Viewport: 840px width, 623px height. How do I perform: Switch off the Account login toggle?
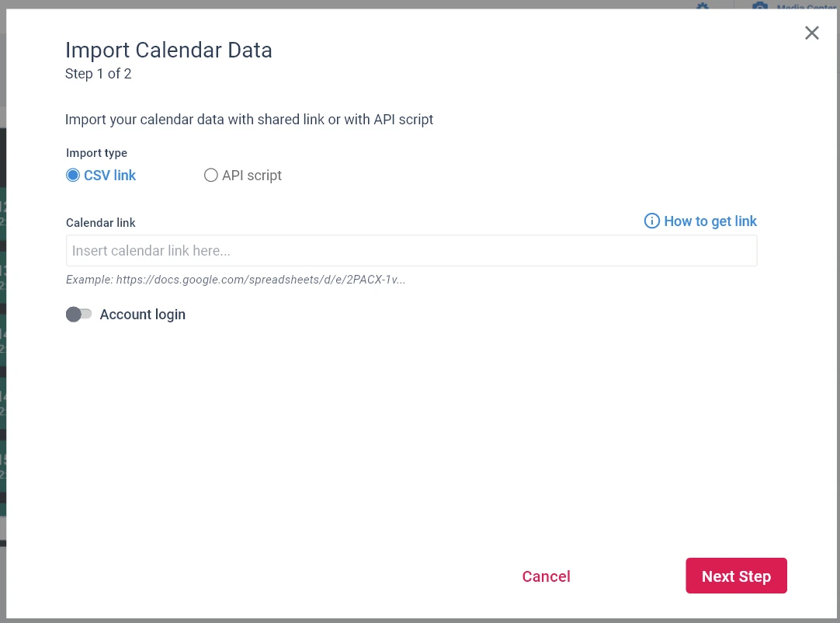pyautogui.click(x=78, y=314)
